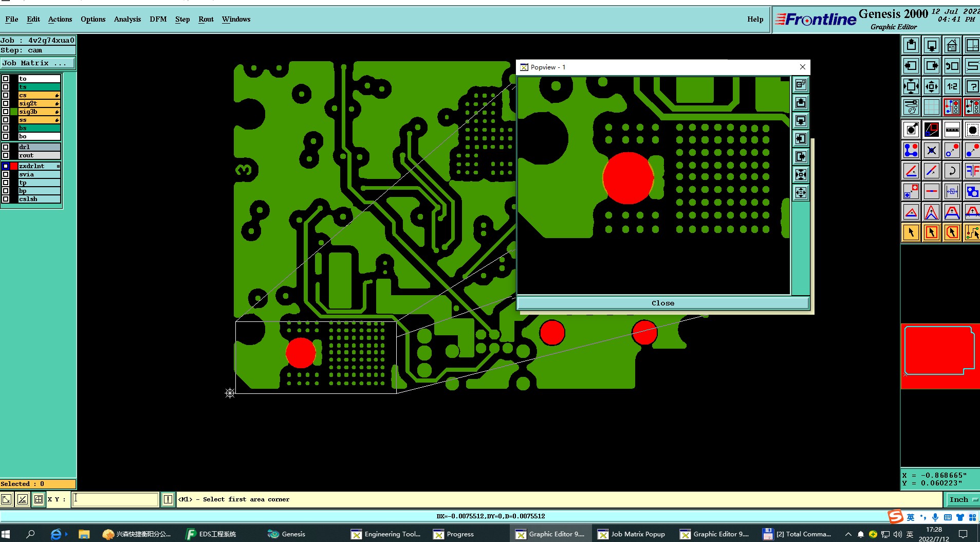Click the Home view icon
This screenshot has height=542, width=980.
coord(952,45)
